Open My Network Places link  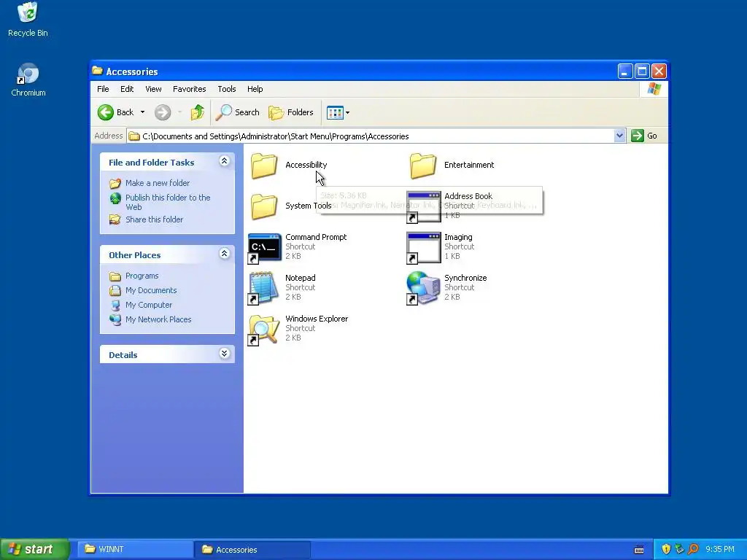point(158,319)
